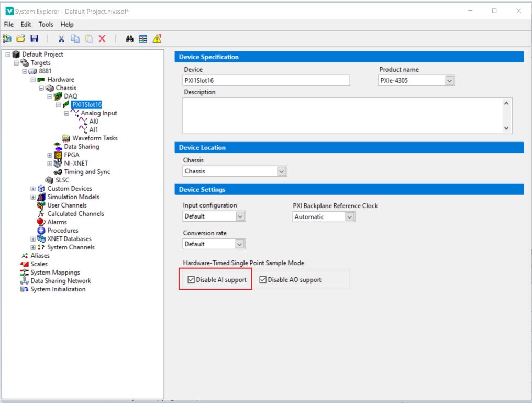Click the Device name input field
The width and height of the screenshot is (532, 403).
click(267, 81)
